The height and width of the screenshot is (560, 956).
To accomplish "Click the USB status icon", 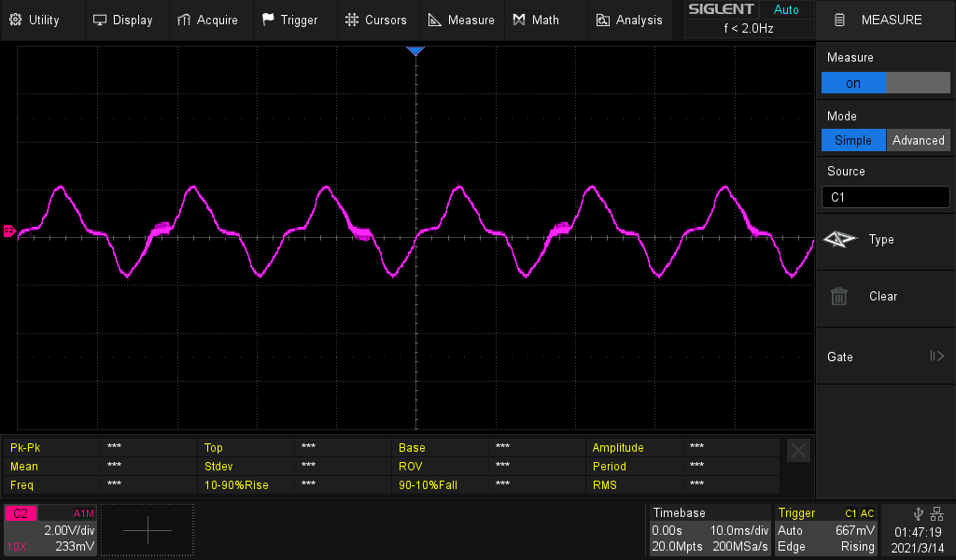I will (x=919, y=513).
